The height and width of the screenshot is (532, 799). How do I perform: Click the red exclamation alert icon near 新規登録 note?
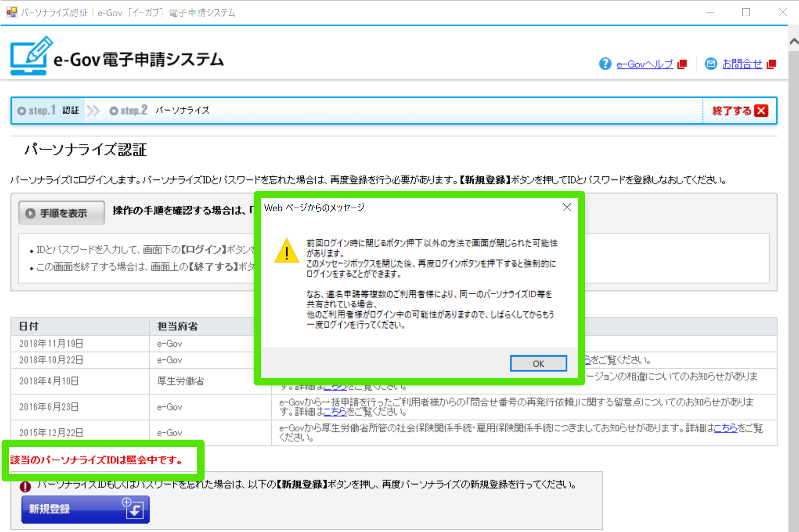point(25,487)
